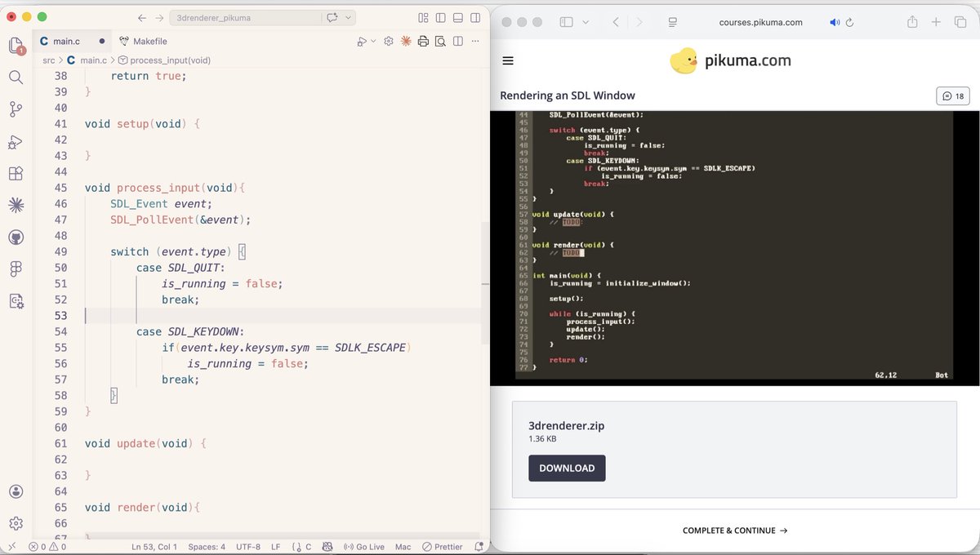This screenshot has height=555, width=980.
Task: Open the Figma extension icon in activity bar
Action: coord(16,269)
